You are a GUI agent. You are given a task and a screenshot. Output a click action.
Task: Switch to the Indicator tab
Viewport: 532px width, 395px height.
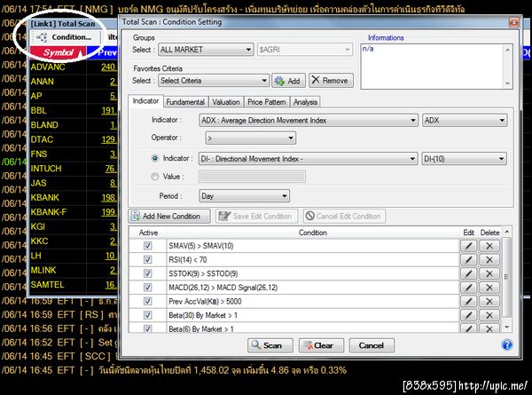tap(145, 101)
